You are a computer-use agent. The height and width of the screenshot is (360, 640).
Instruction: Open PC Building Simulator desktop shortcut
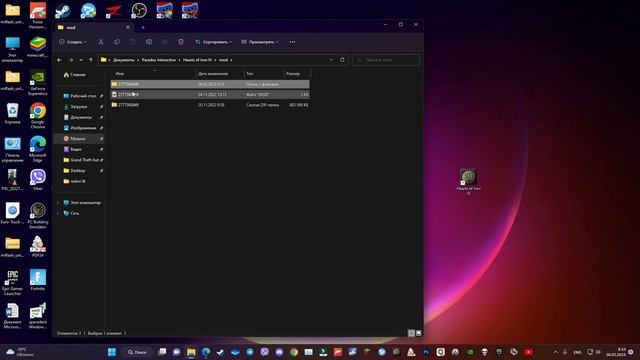38,216
